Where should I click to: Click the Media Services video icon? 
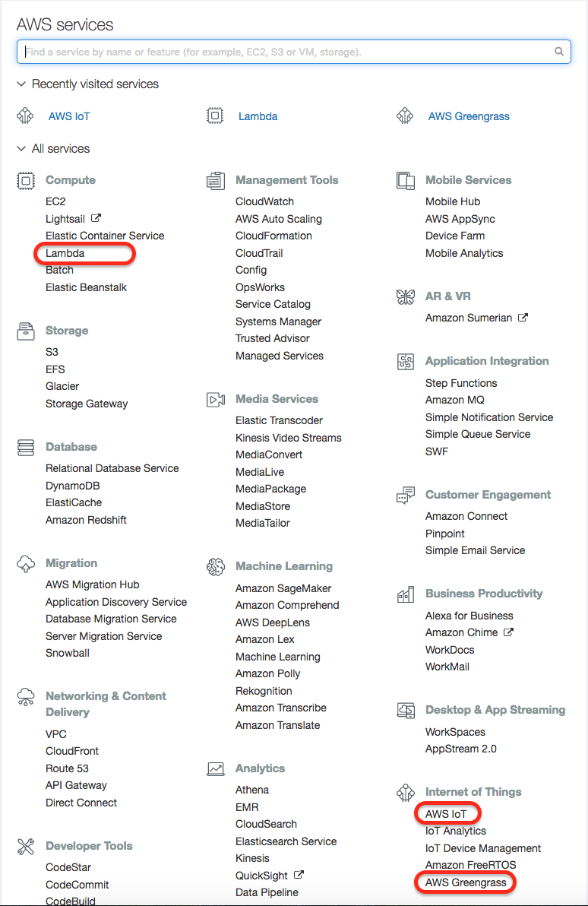(x=216, y=400)
